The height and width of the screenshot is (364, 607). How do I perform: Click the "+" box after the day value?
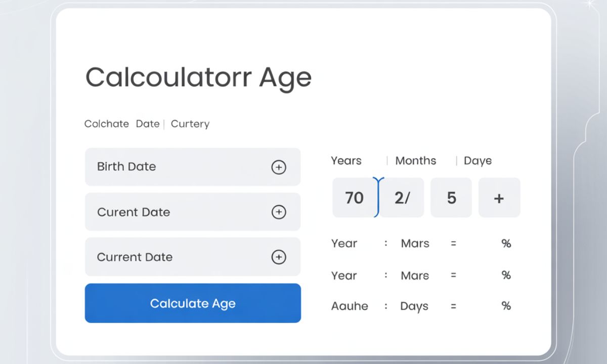pyautogui.click(x=499, y=198)
